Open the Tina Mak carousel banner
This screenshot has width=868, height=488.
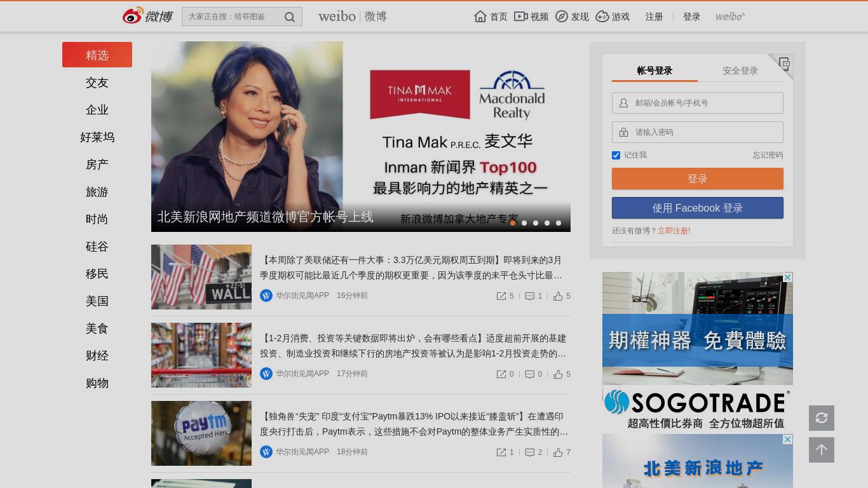[x=361, y=137]
